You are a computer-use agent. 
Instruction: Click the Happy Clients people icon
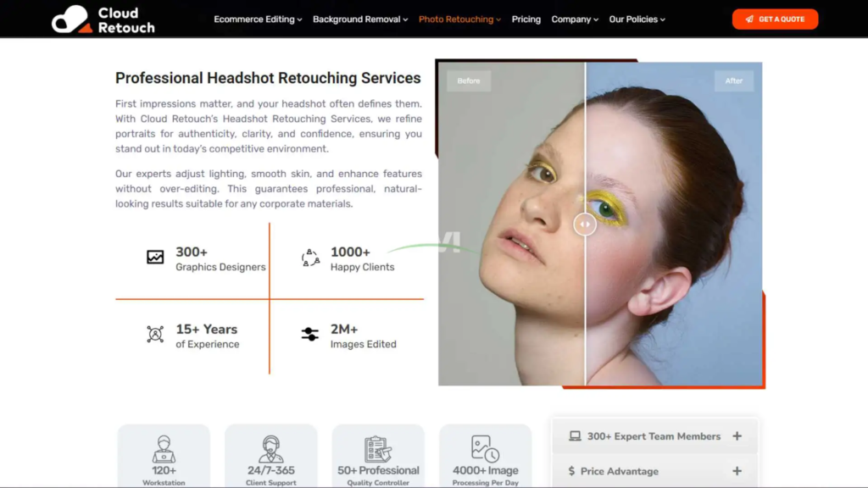point(310,258)
